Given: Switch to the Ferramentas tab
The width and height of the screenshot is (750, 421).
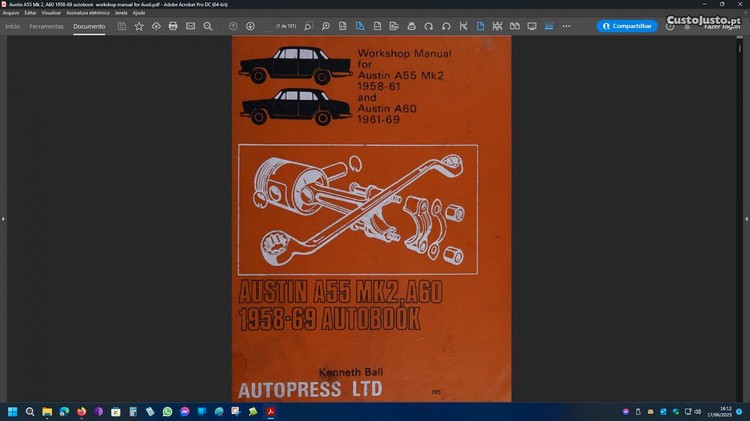Looking at the screenshot, I should point(46,26).
